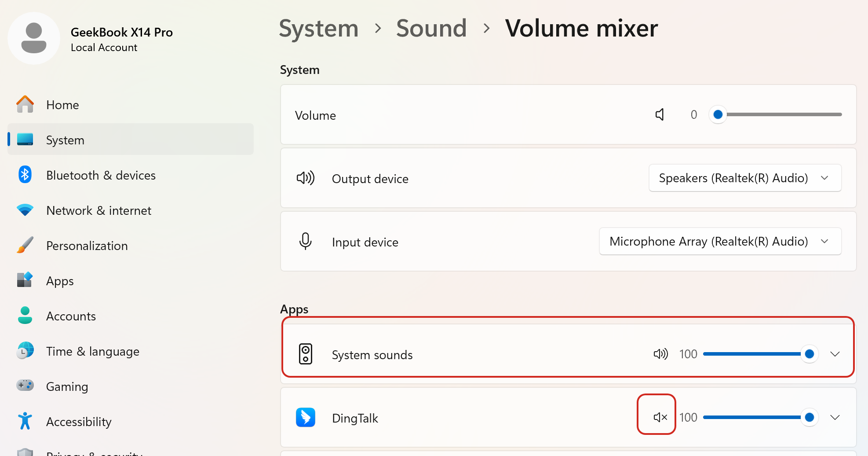Click the Input device microphone icon
868x456 pixels.
[306, 241]
